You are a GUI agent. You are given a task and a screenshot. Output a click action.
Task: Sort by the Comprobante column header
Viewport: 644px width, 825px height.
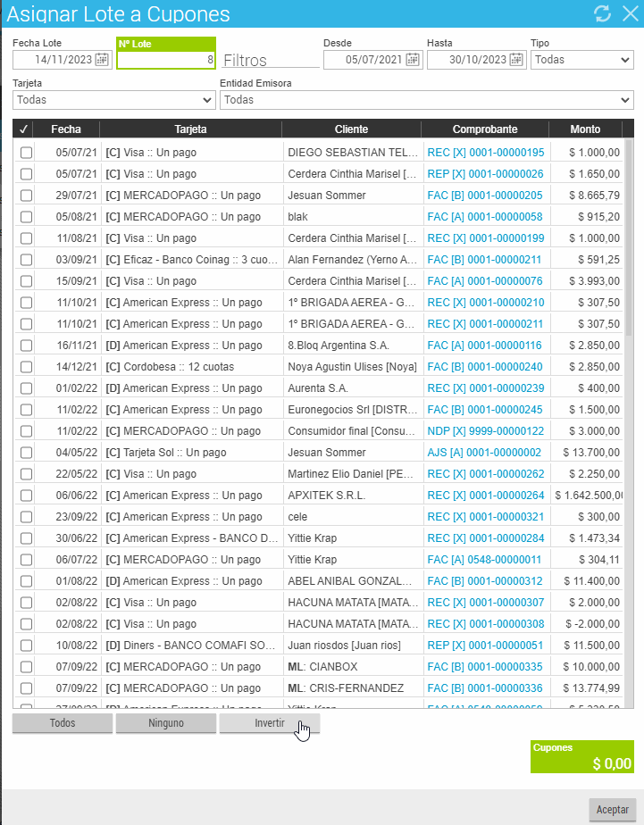point(485,129)
